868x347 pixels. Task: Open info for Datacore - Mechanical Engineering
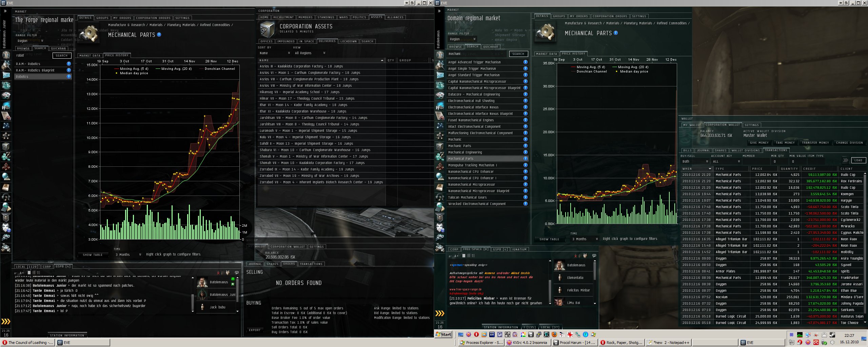(525, 94)
